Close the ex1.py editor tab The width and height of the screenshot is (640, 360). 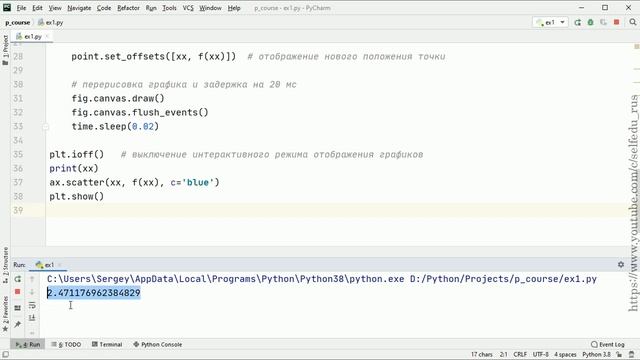pyautogui.click(x=47, y=36)
